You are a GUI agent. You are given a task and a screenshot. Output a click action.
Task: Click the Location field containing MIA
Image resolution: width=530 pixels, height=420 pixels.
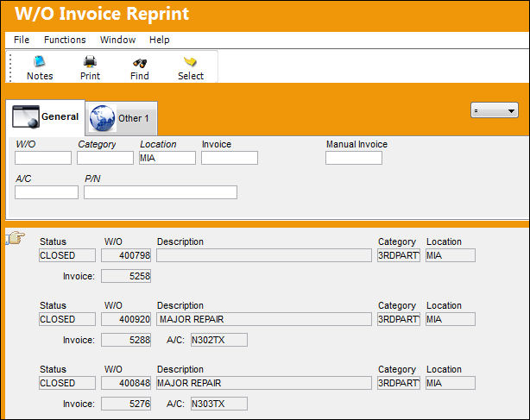[167, 158]
